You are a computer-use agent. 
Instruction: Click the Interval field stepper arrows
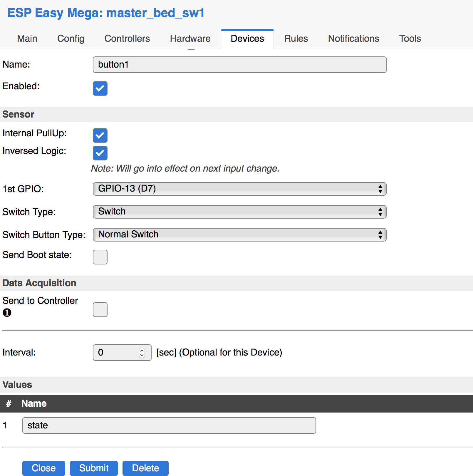click(x=142, y=353)
